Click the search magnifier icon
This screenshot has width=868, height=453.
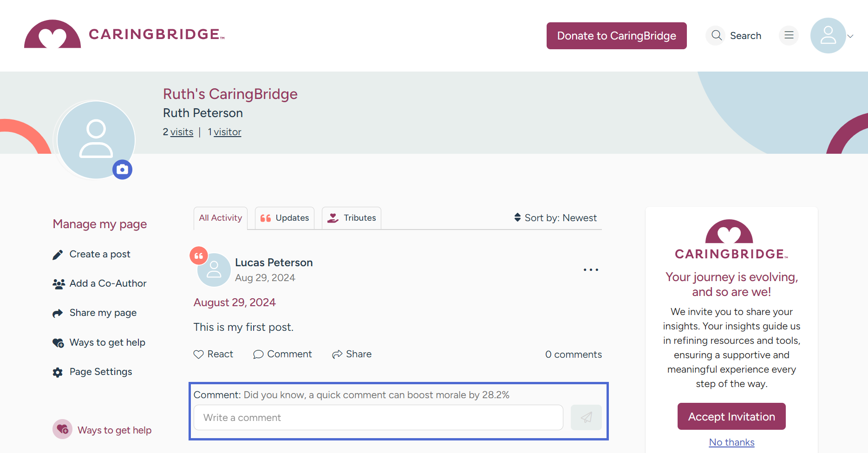717,35
